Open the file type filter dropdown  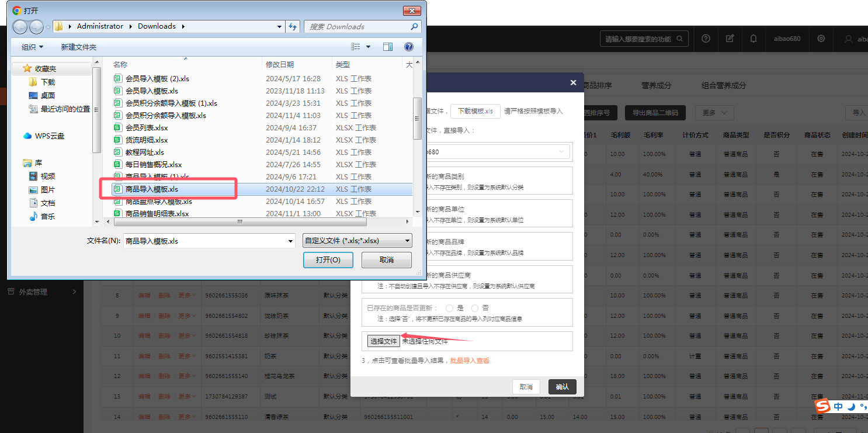click(357, 241)
